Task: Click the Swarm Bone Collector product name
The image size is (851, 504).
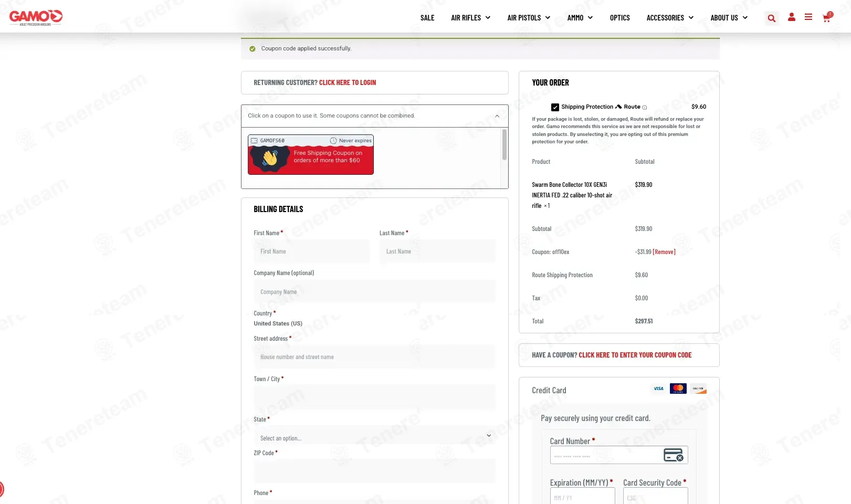Action: 572,195
